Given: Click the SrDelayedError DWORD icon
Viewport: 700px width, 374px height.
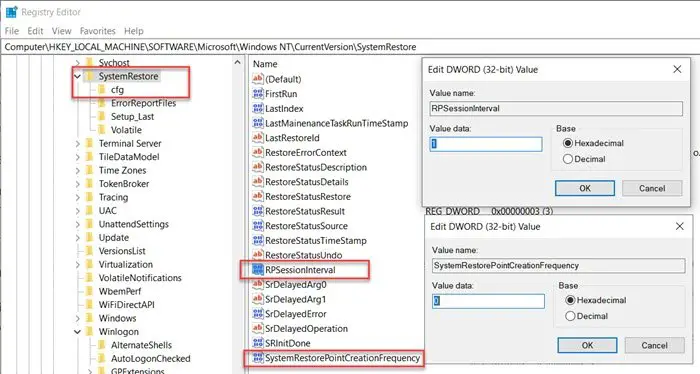Looking at the screenshot, I should [258, 314].
